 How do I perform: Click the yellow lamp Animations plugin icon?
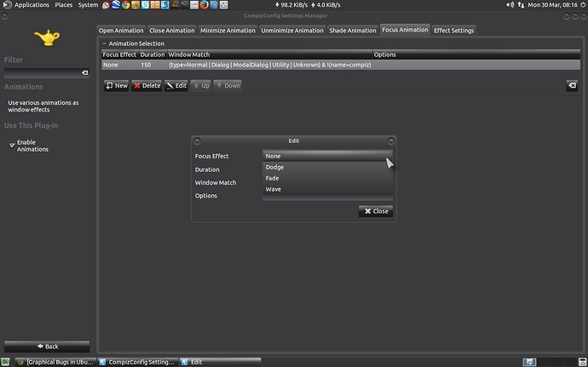(47, 37)
